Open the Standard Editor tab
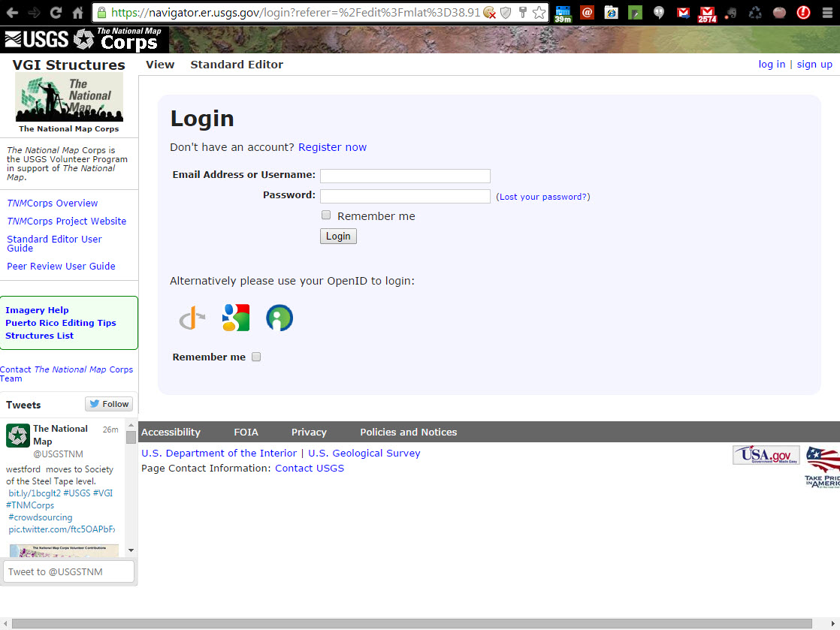This screenshot has height=630, width=840. 237,65
